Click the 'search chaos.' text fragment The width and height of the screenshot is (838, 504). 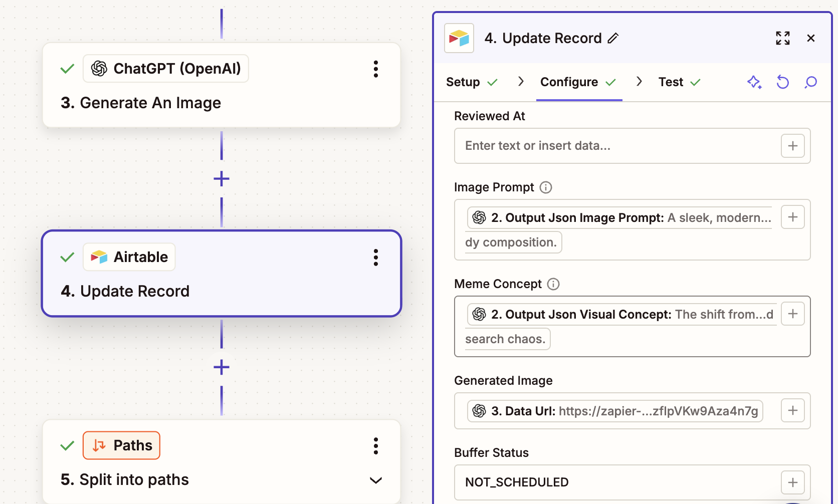pos(505,339)
